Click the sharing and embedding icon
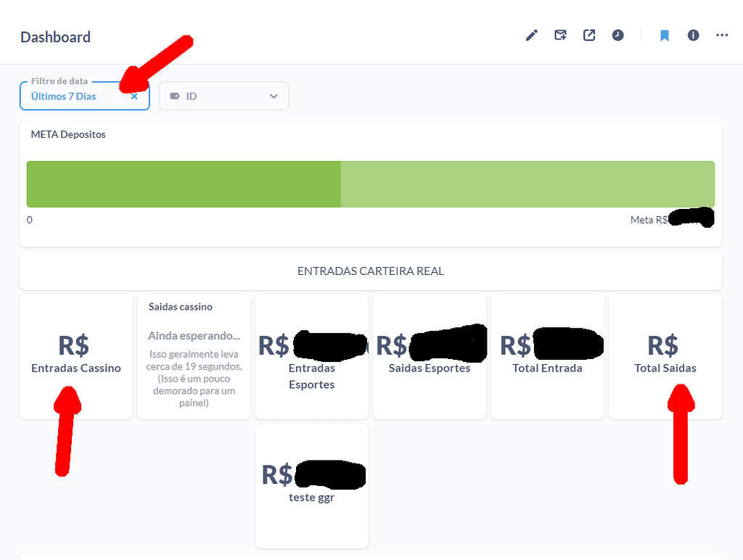The height and width of the screenshot is (560, 743). (589, 36)
